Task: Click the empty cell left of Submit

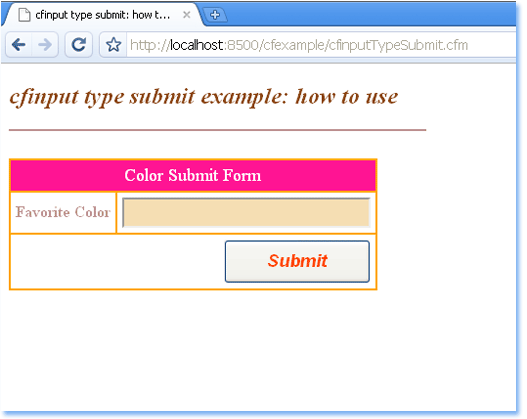Action: (x=118, y=261)
